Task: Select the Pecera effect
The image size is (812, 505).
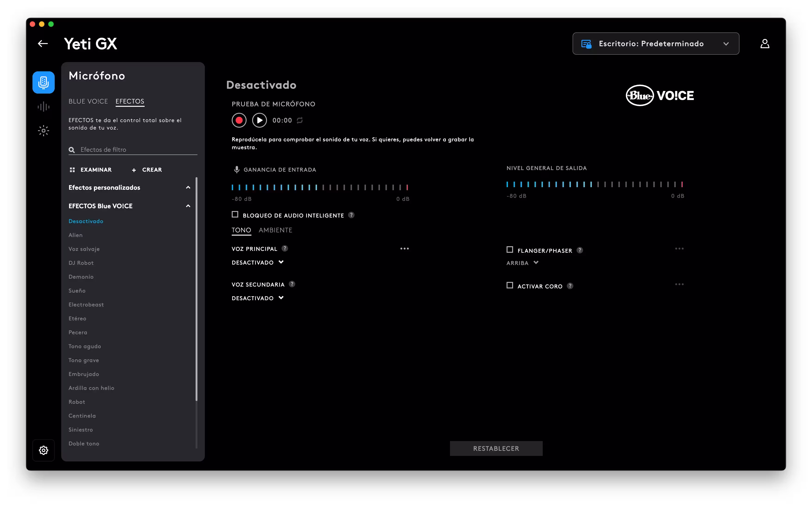Action: [x=78, y=332]
